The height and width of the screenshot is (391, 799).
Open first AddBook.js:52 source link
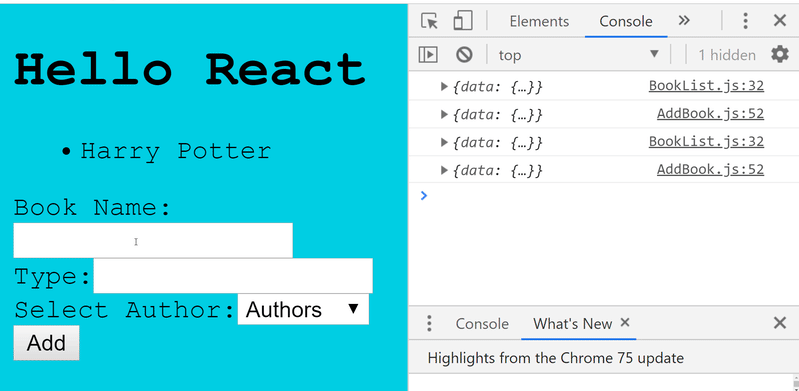point(710,114)
